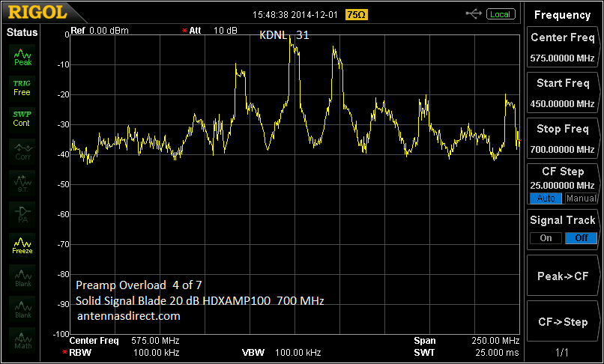Click the SWP Cont sweep icon
Image resolution: width=604 pixels, height=364 pixels.
pos(22,118)
